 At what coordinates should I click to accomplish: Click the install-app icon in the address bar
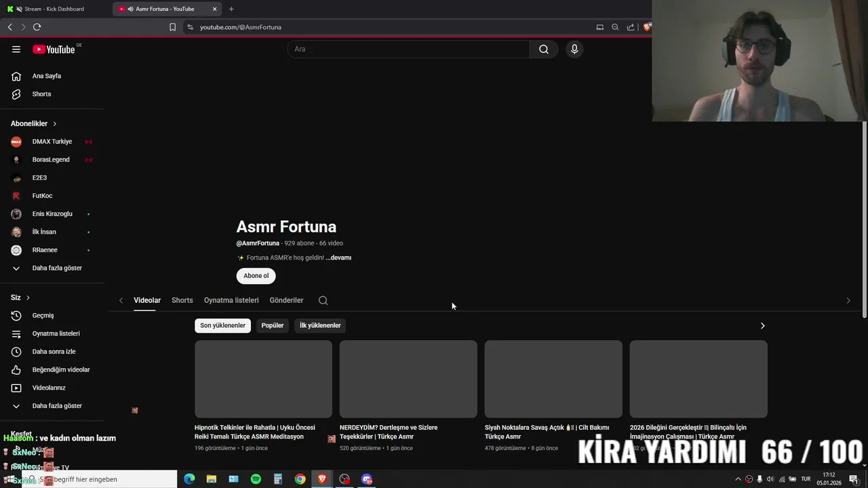tap(599, 27)
